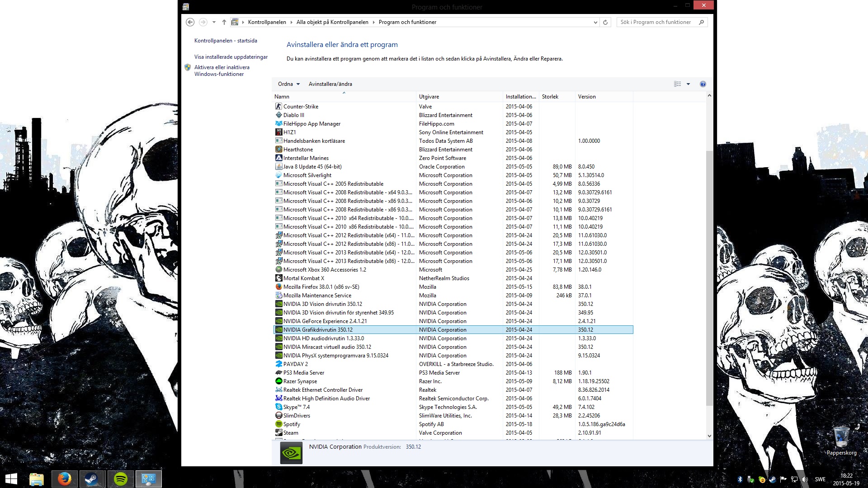This screenshot has width=868, height=488.
Task: Open File Explorer from taskbar
Action: coord(37,479)
